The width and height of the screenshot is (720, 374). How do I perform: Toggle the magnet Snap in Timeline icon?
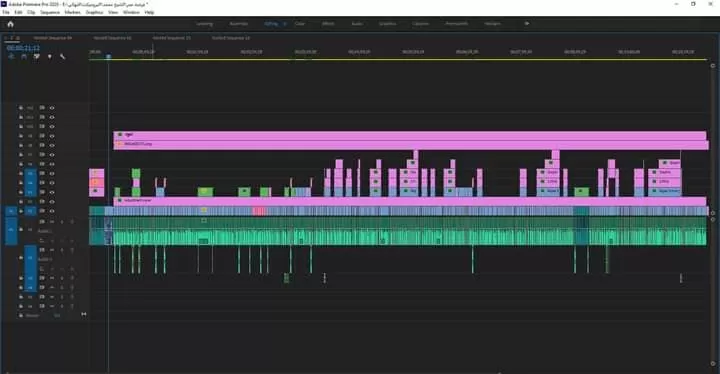point(24,57)
